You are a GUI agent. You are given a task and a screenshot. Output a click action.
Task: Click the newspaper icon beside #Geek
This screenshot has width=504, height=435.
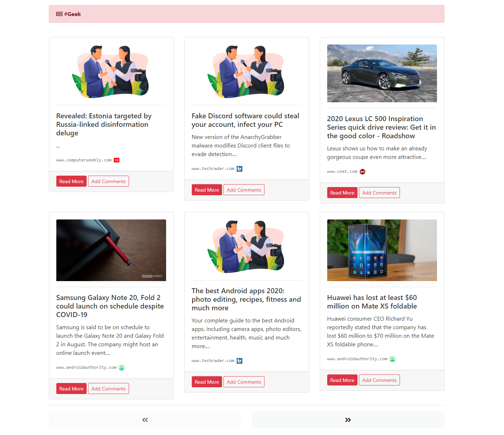(x=59, y=14)
